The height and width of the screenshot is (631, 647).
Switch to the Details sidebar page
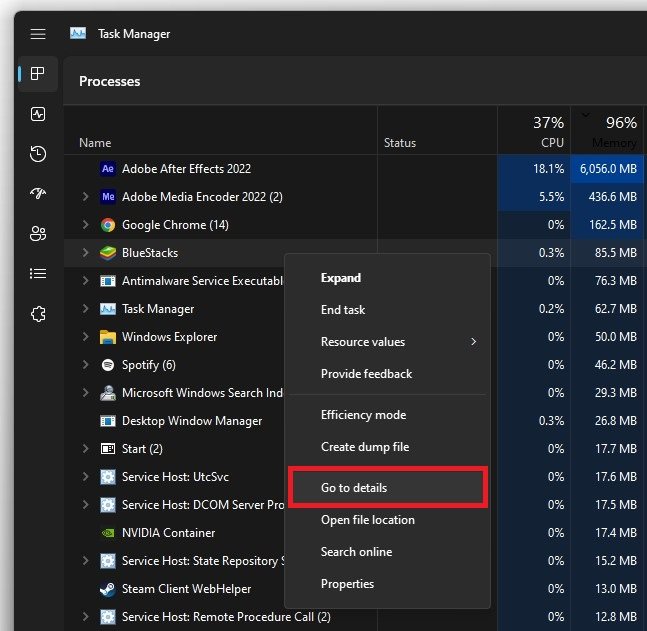click(38, 273)
